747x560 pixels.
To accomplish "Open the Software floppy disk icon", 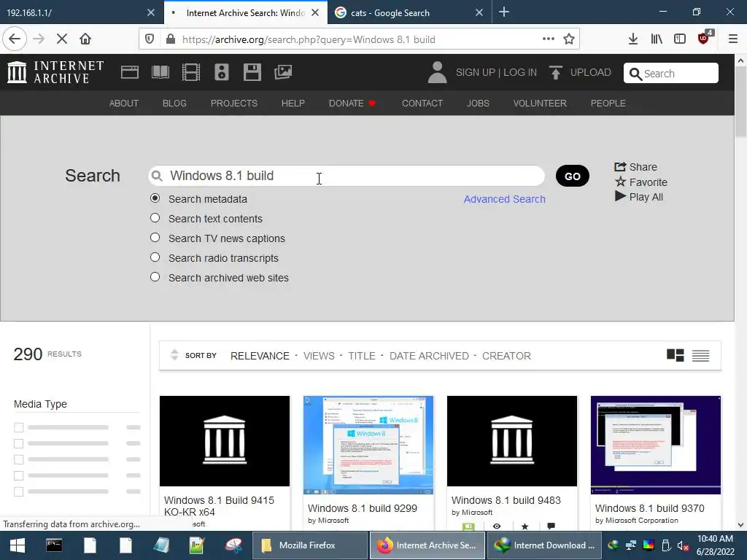I will (252, 72).
